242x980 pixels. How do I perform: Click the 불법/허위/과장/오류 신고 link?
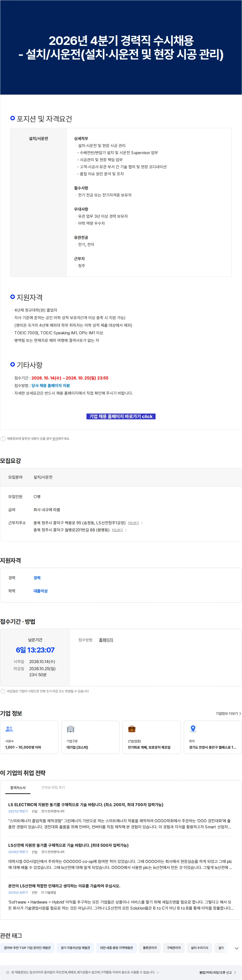218,972
